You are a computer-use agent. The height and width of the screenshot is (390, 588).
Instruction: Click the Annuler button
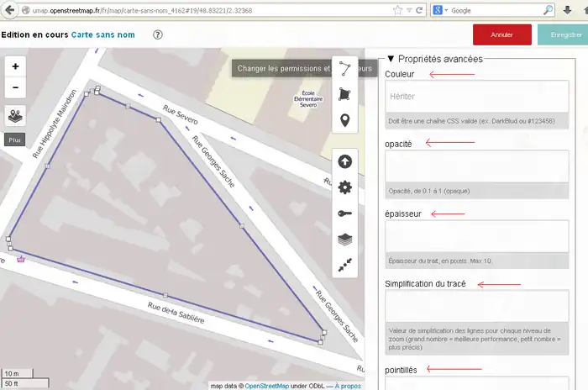point(501,35)
